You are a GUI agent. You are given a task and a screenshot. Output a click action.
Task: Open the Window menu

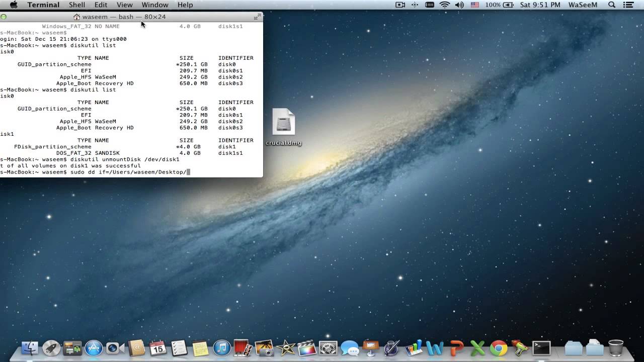click(x=155, y=5)
